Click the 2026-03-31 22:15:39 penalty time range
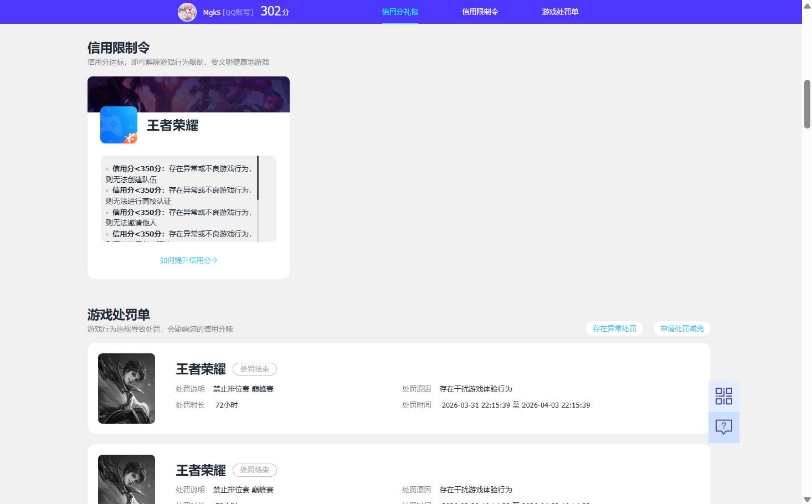This screenshot has width=812, height=504. pos(516,405)
